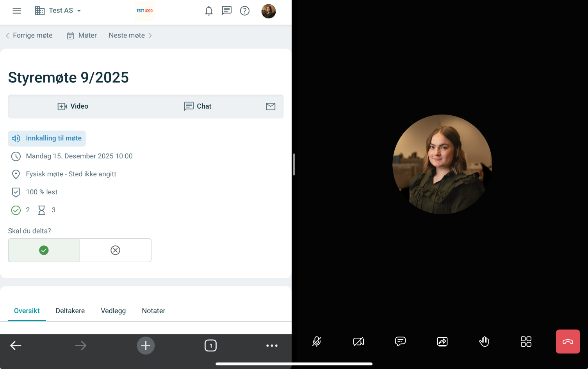Open Innkalling til møte announcement
Image resolution: width=588 pixels, height=369 pixels.
click(47, 138)
